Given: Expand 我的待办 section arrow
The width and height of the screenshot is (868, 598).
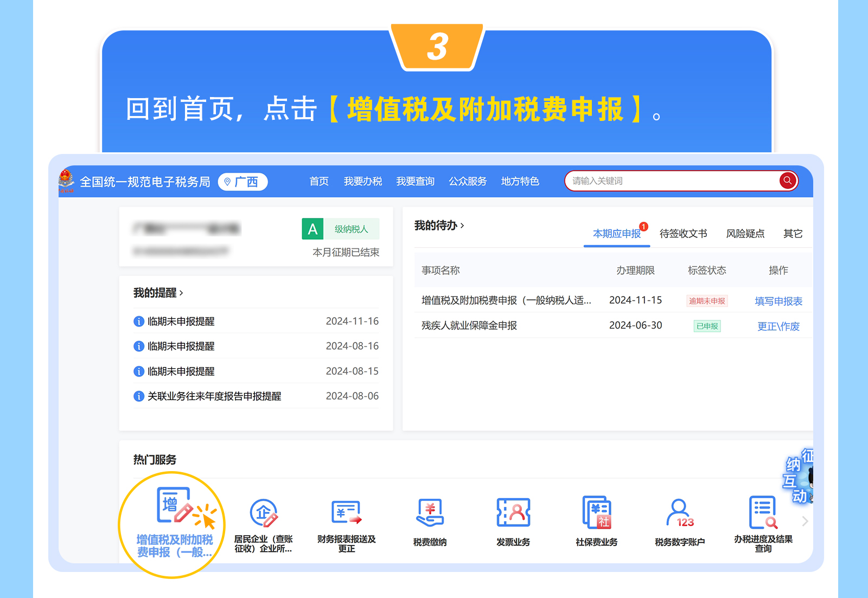Looking at the screenshot, I should [x=462, y=226].
